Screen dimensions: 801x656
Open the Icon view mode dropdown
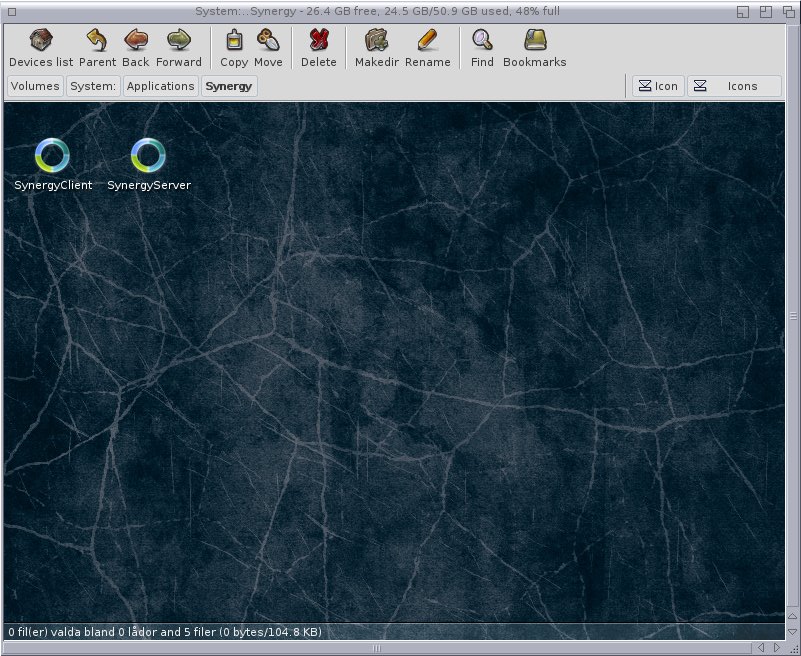click(658, 86)
